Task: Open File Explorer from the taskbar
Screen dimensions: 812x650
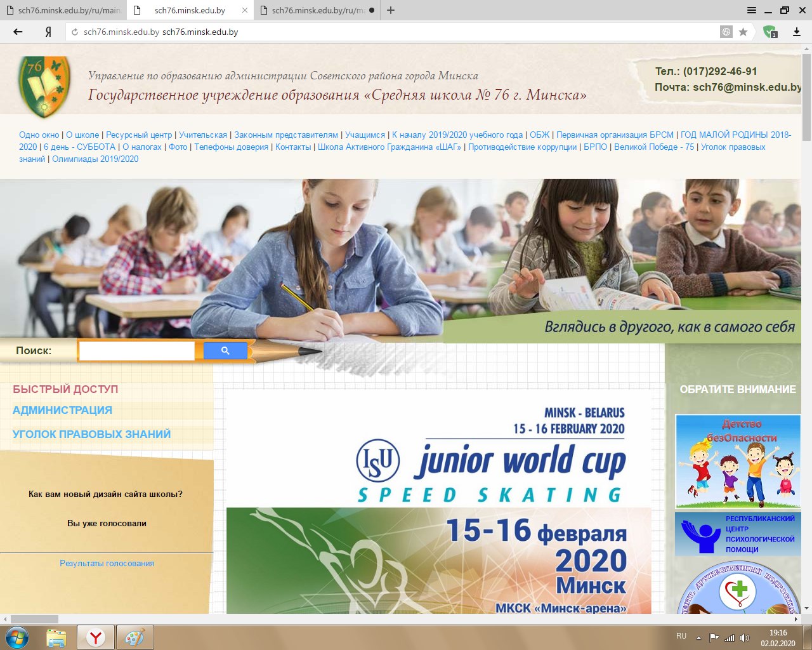Action: [x=56, y=637]
